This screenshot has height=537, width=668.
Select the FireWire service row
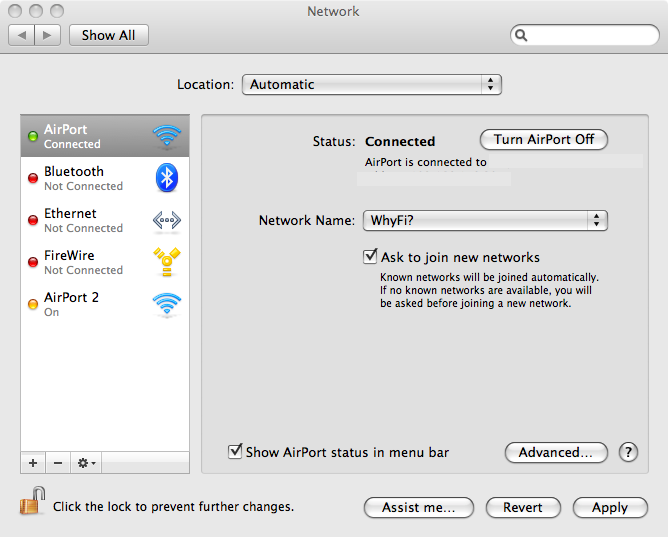click(105, 262)
